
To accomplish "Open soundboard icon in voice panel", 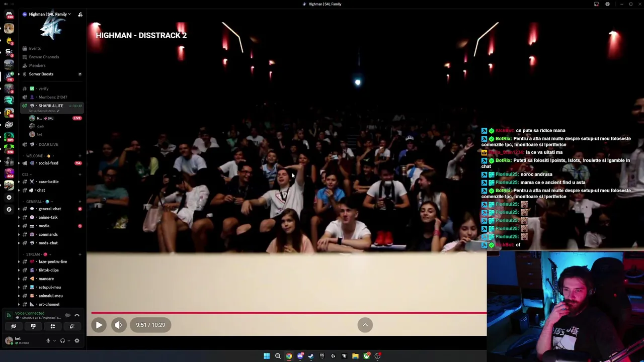I will 72,326.
